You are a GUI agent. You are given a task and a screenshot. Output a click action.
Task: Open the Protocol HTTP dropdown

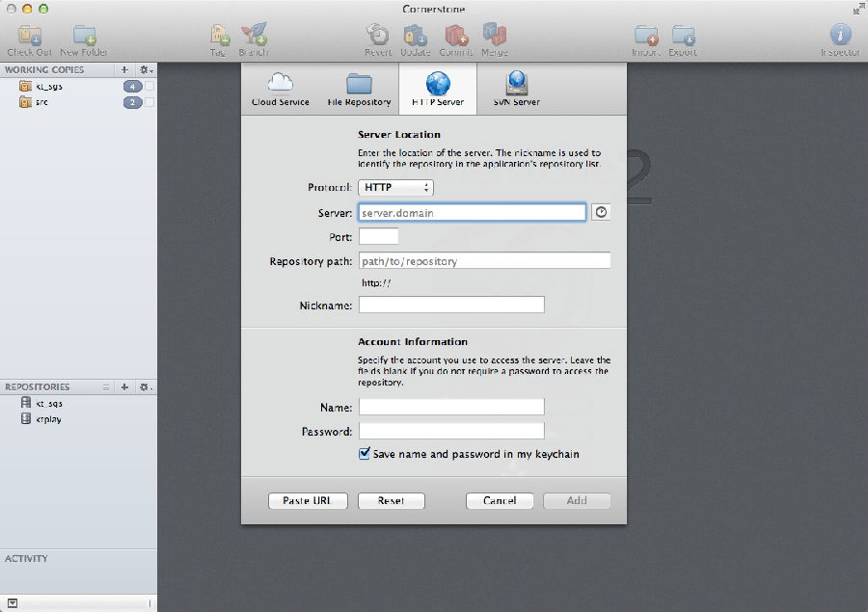tap(395, 188)
